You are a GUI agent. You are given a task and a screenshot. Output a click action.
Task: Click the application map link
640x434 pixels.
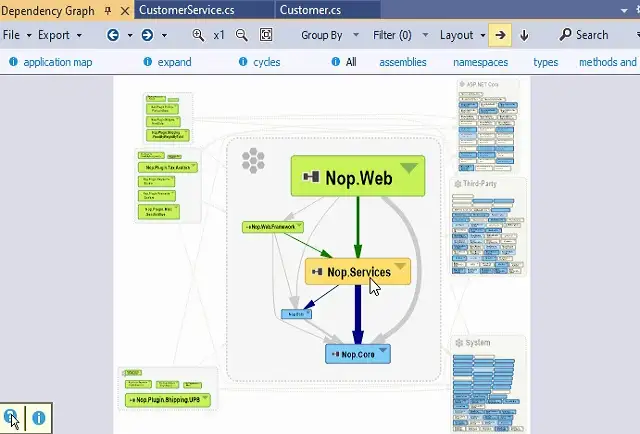pos(57,62)
